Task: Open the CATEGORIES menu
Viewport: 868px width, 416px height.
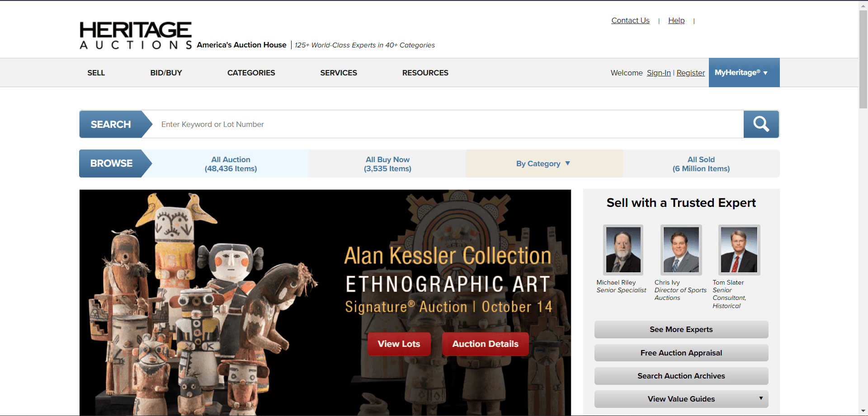Action: click(x=251, y=72)
